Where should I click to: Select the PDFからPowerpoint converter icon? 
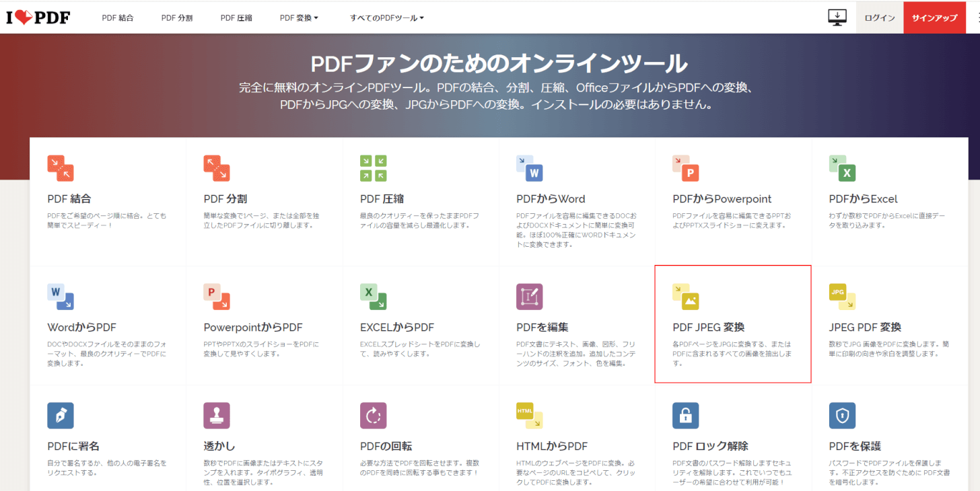point(686,168)
